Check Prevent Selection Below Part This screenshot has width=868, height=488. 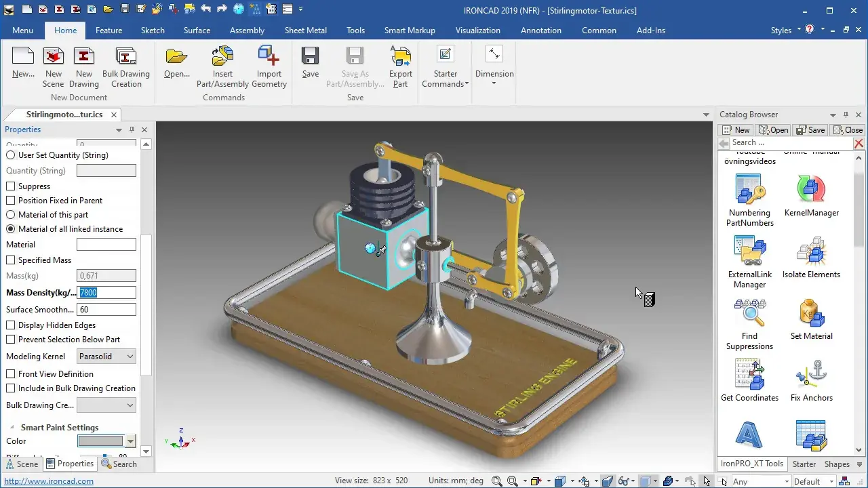tap(11, 340)
